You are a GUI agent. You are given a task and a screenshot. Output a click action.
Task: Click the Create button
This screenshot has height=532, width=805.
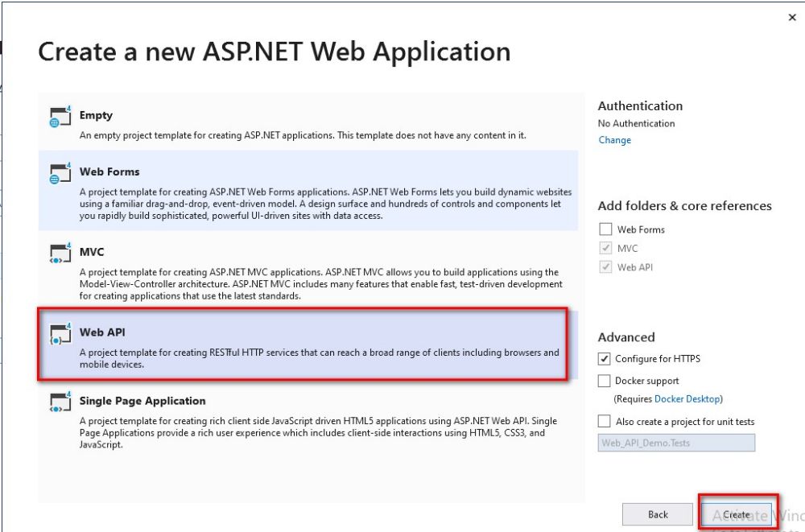coord(737,514)
